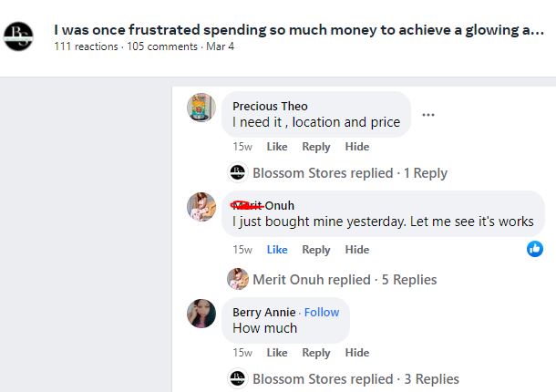Click the small Merit Onuh reply avatar

point(238,279)
